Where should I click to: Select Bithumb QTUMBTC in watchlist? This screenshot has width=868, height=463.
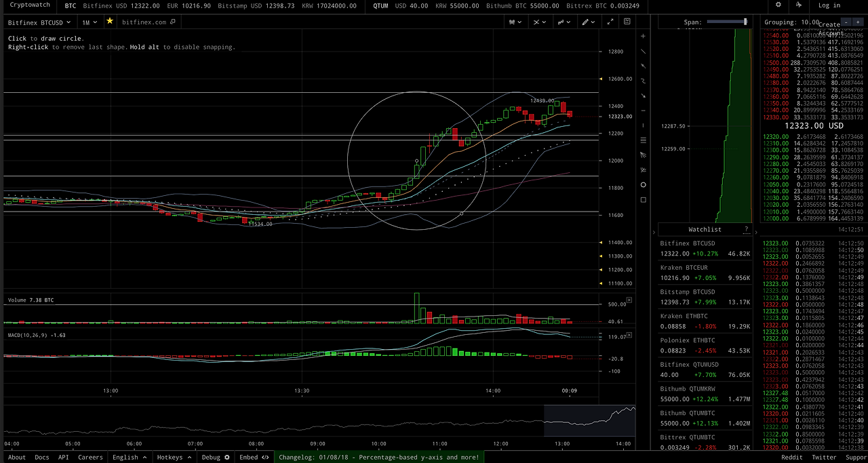click(x=705, y=418)
